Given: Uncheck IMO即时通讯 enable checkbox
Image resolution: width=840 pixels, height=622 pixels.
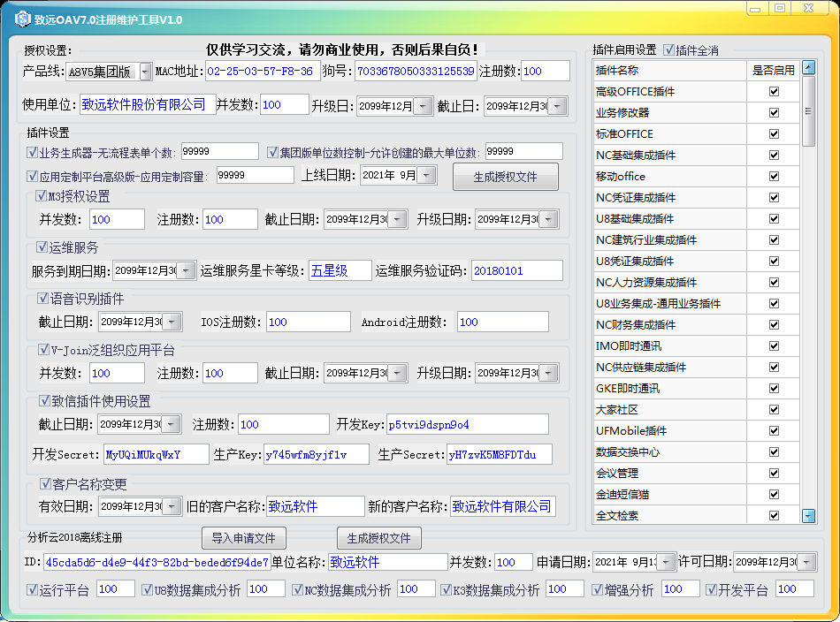Looking at the screenshot, I should point(774,345).
